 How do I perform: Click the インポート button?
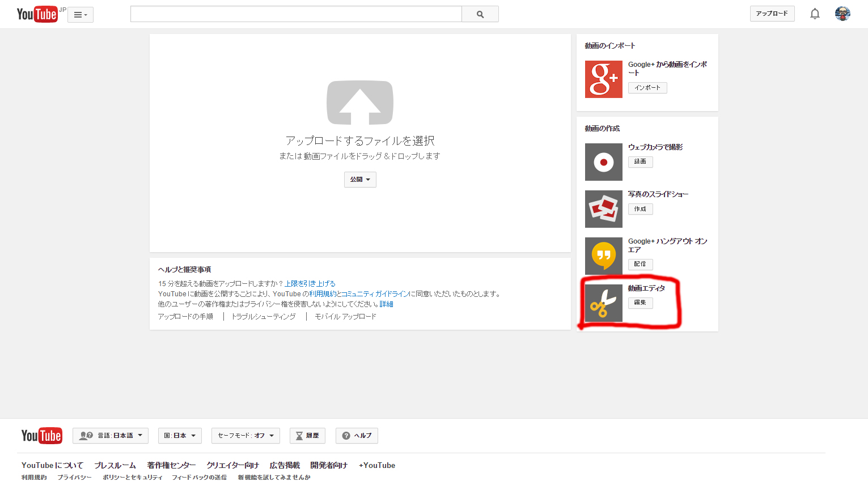(647, 88)
